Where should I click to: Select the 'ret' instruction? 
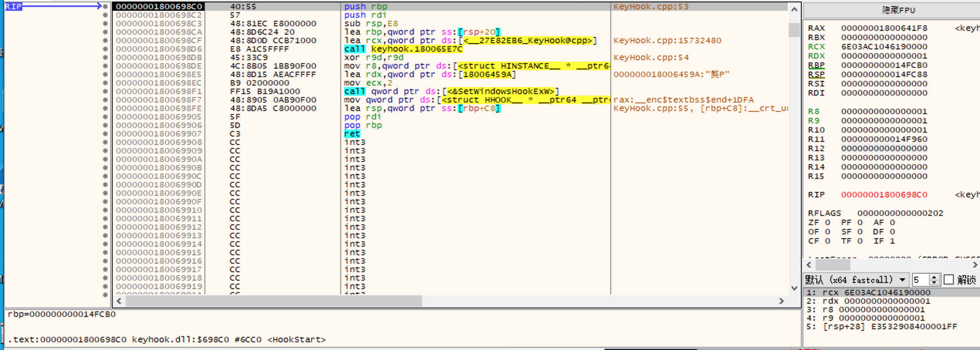[352, 134]
